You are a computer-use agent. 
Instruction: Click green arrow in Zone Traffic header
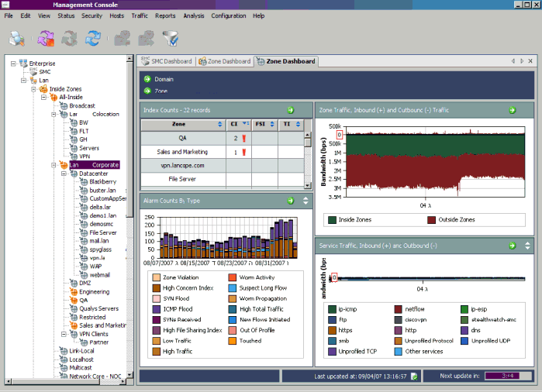[513, 110]
